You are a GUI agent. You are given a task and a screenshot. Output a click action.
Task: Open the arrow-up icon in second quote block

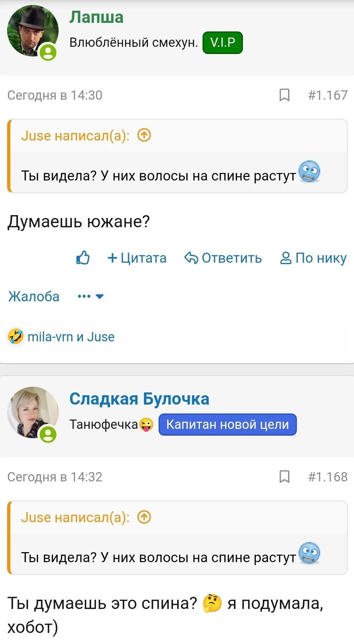[x=144, y=516]
